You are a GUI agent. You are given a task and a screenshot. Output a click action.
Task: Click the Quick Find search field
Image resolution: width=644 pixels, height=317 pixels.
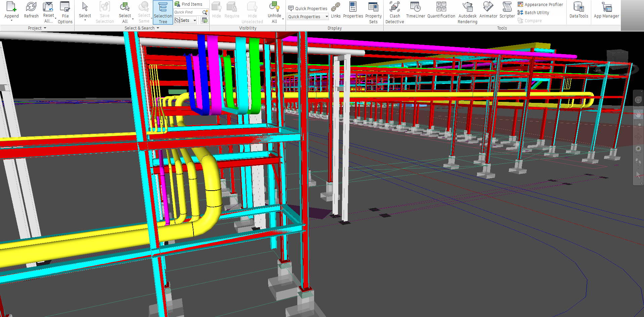[187, 12]
